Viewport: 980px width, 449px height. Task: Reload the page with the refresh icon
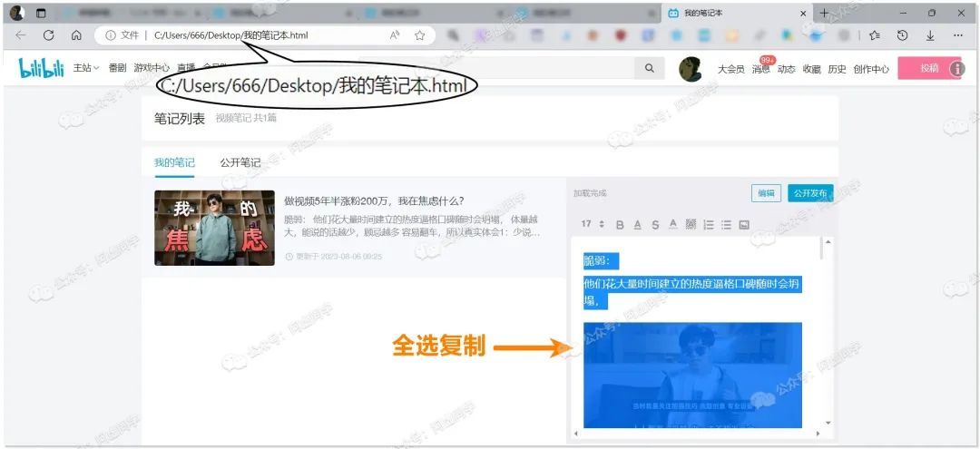[x=48, y=35]
